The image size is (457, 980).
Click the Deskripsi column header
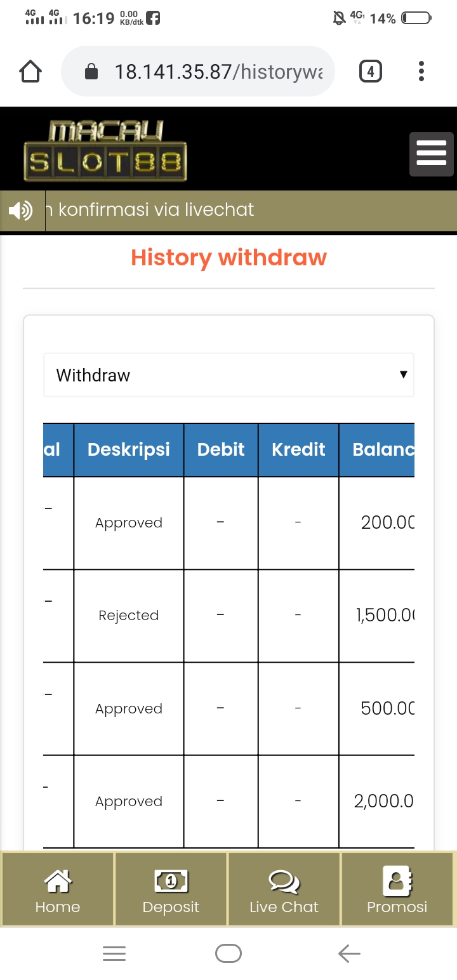click(129, 449)
